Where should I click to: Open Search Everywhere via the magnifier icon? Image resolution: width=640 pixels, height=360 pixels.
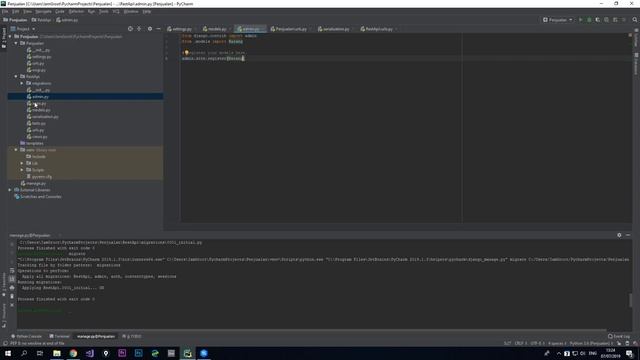[635, 20]
